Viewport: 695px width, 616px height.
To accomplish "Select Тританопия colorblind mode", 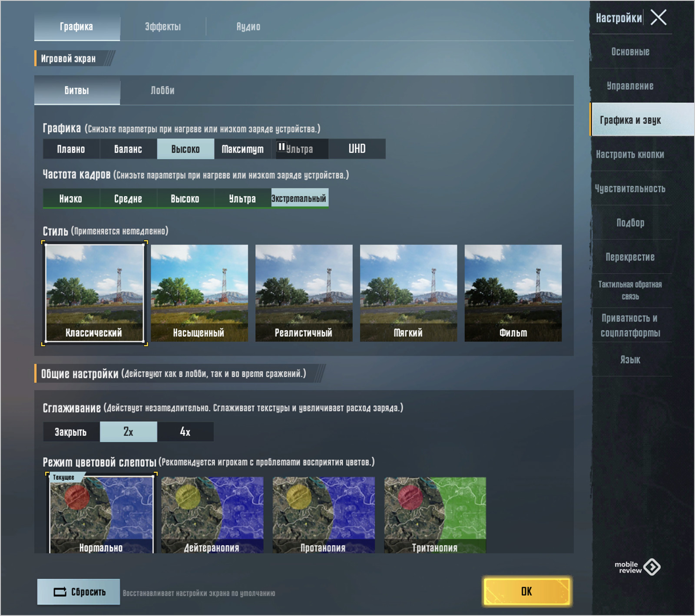I will [435, 515].
